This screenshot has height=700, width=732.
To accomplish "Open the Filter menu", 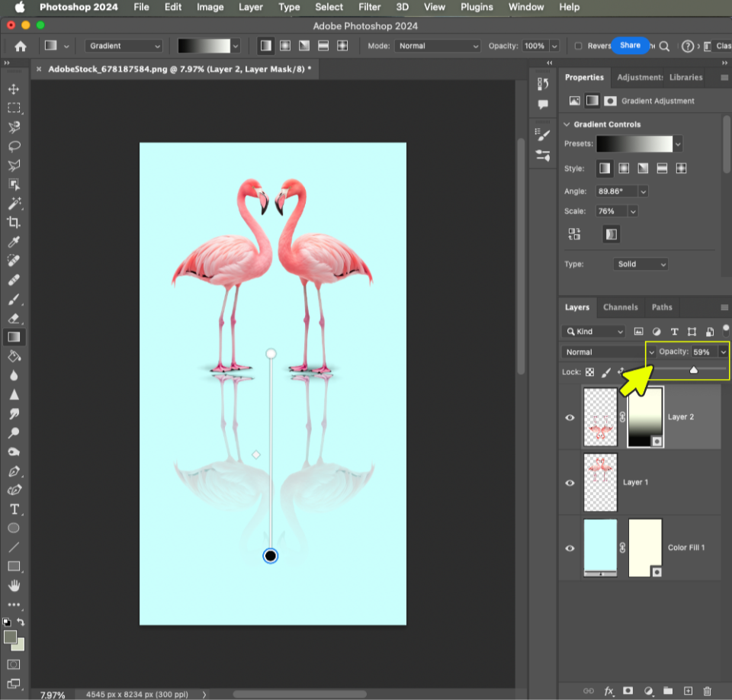I will [369, 7].
